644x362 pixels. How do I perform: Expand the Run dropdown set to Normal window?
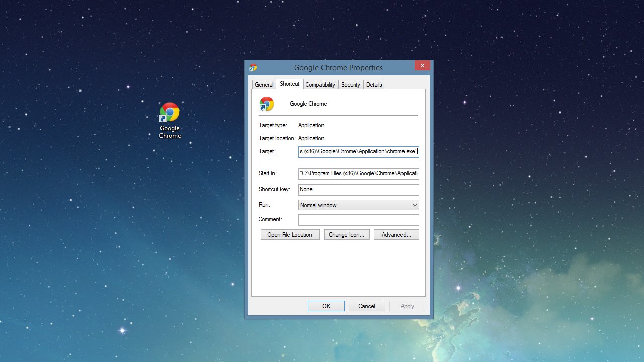(x=358, y=205)
